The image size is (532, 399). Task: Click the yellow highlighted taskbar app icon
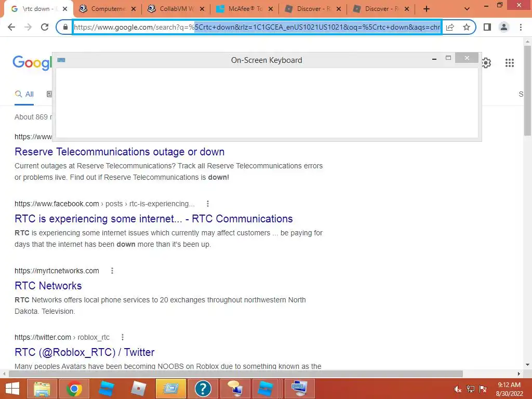pos(171,389)
